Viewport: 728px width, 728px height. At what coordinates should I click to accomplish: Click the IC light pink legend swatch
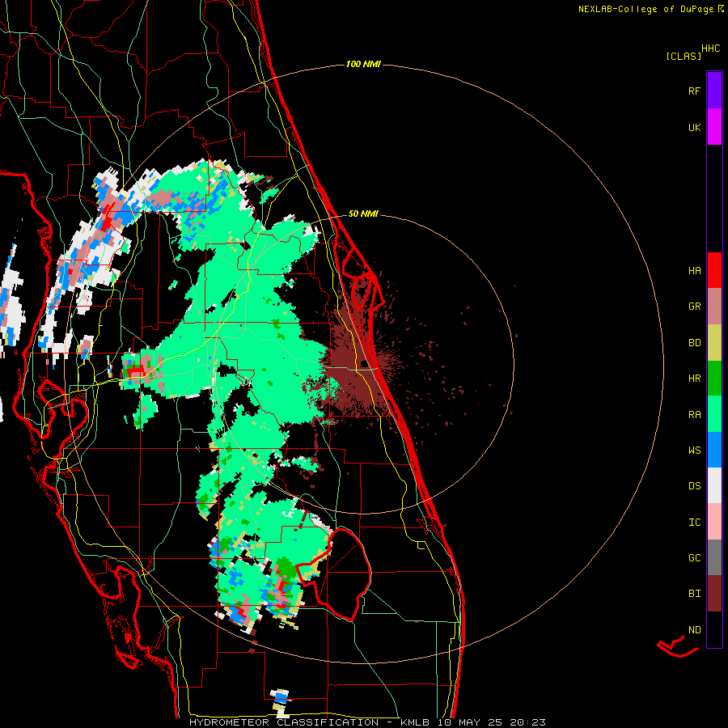tap(714, 522)
